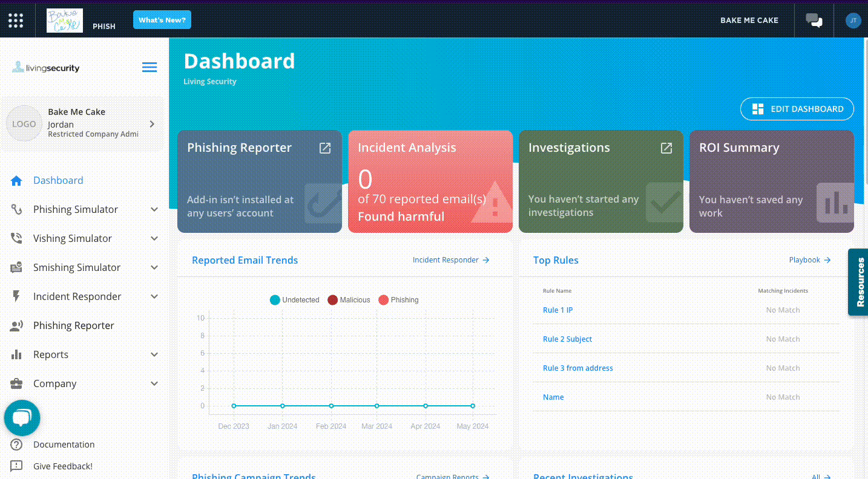This screenshot has height=479, width=868.
Task: Open the apps grid launcher icon
Action: (16, 21)
